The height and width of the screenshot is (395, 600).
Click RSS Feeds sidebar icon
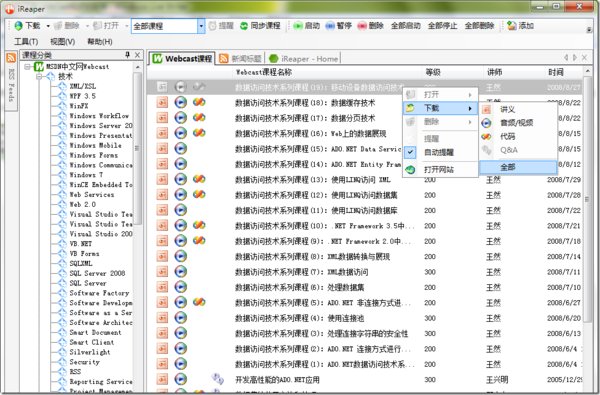point(11,58)
